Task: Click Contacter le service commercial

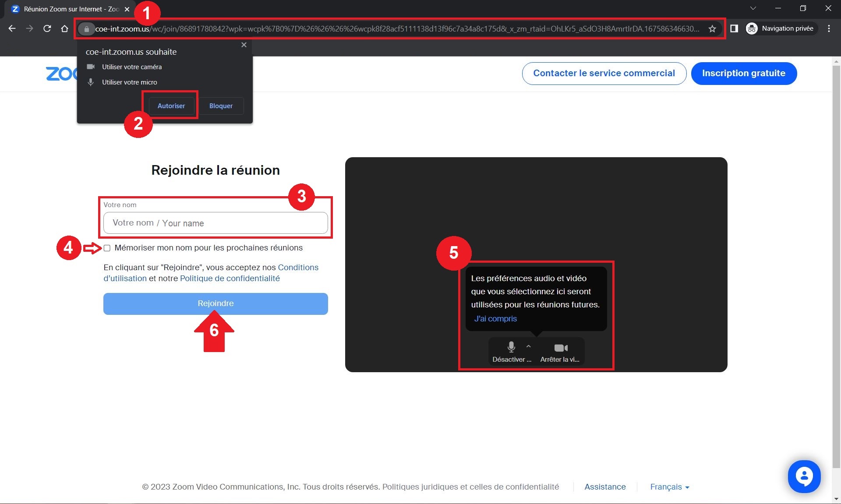Action: [x=604, y=73]
